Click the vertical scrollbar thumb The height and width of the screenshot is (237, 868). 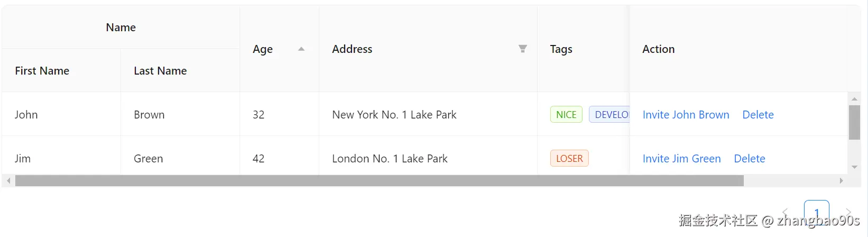tap(854, 122)
